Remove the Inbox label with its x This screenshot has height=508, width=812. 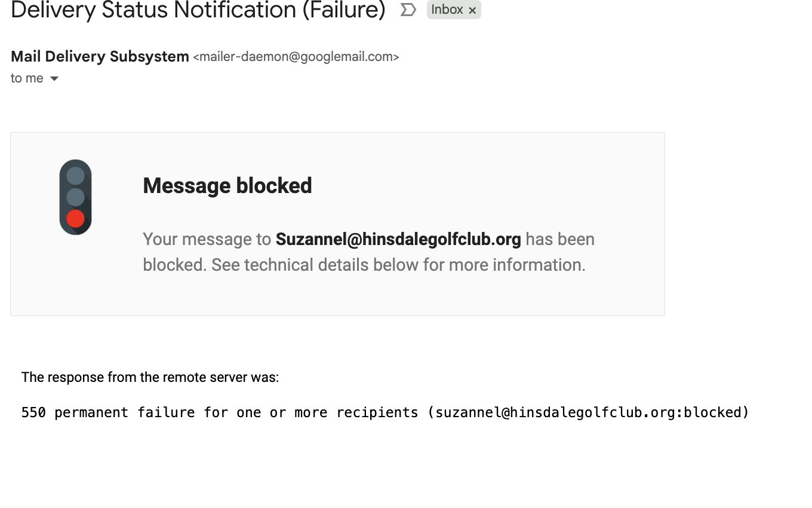point(472,10)
